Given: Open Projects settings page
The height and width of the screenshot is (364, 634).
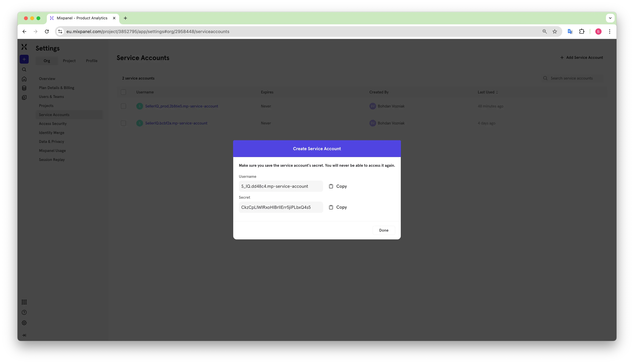Looking at the screenshot, I should point(46,106).
